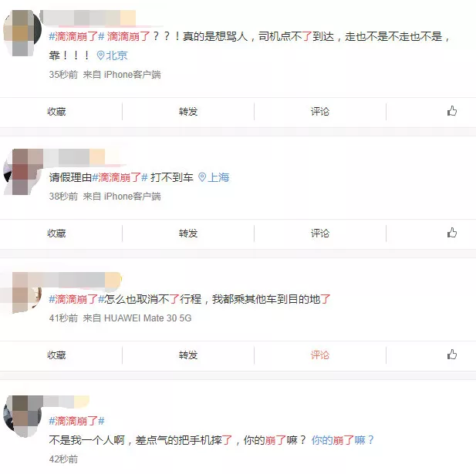Open #滴滴崩了# hashtag in 请假理由 post
The image size is (476, 474).
tap(120, 177)
